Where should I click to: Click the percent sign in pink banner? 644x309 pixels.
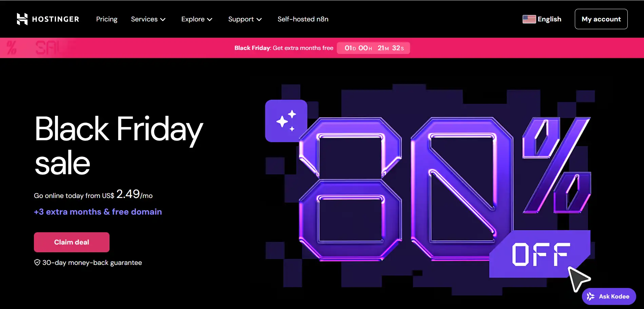tap(12, 48)
